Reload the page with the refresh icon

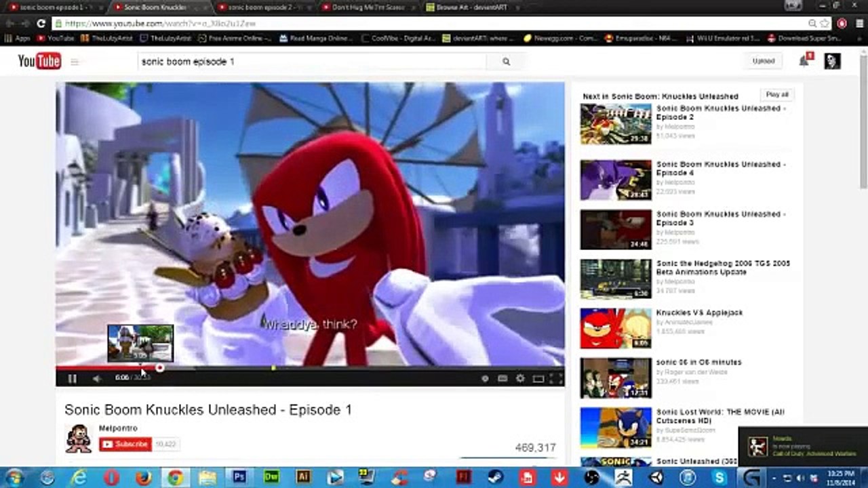coord(41,23)
